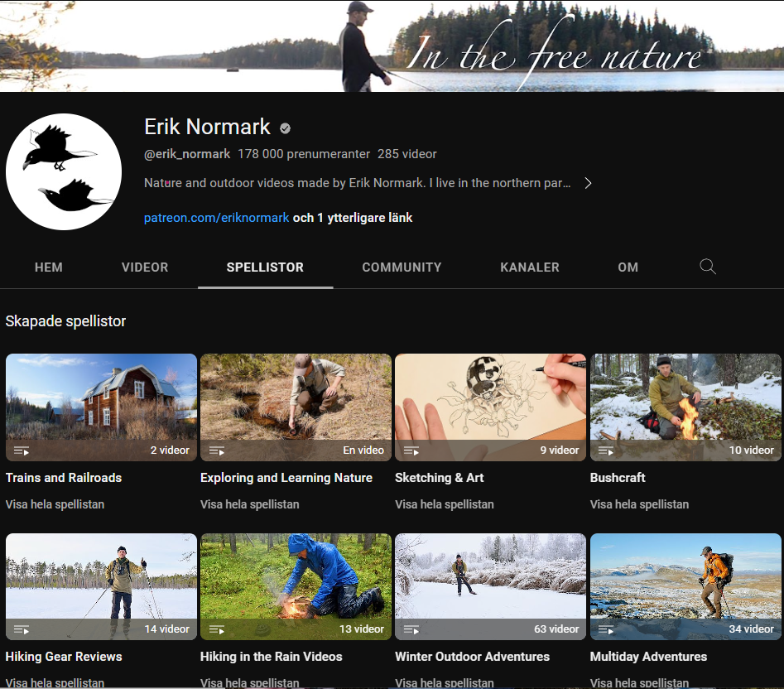The width and height of the screenshot is (784, 689).
Task: Click 'Visa hela spellistan' under Sketching & Art
Action: tap(444, 504)
